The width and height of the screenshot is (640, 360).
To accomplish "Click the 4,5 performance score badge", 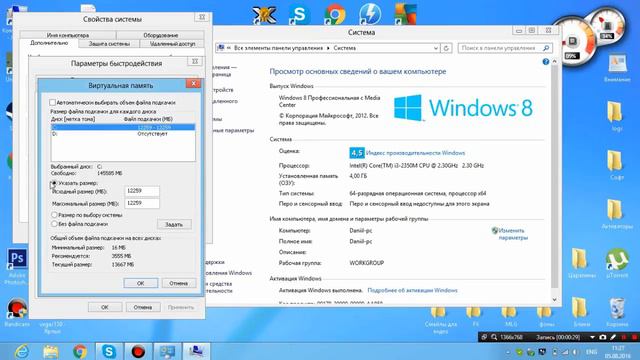I will point(357,153).
